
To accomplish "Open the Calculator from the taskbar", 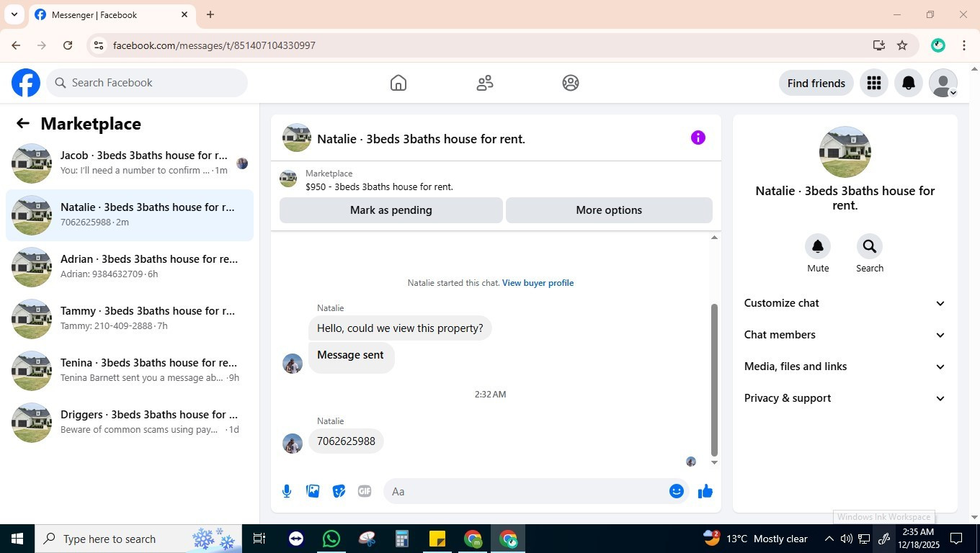I will [402, 539].
